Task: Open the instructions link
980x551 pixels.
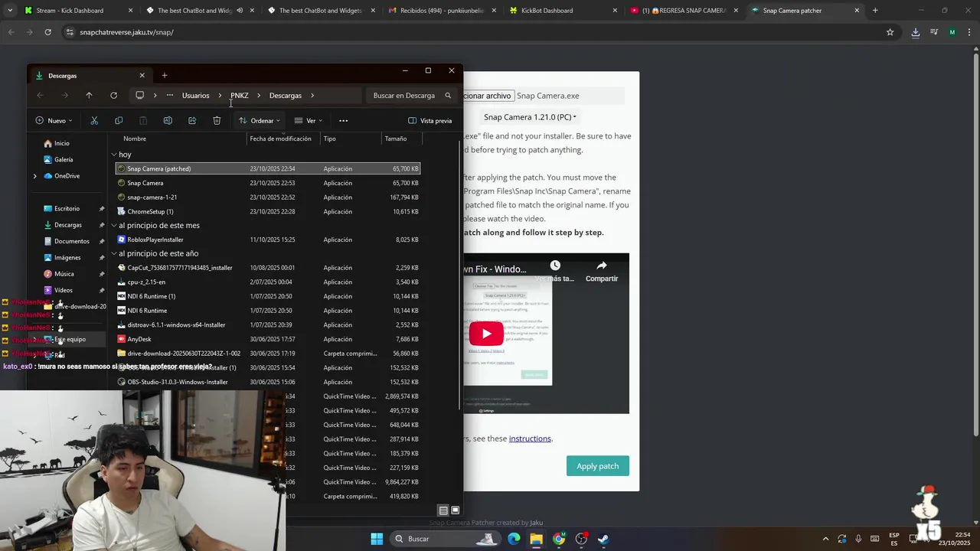Action: click(x=530, y=439)
